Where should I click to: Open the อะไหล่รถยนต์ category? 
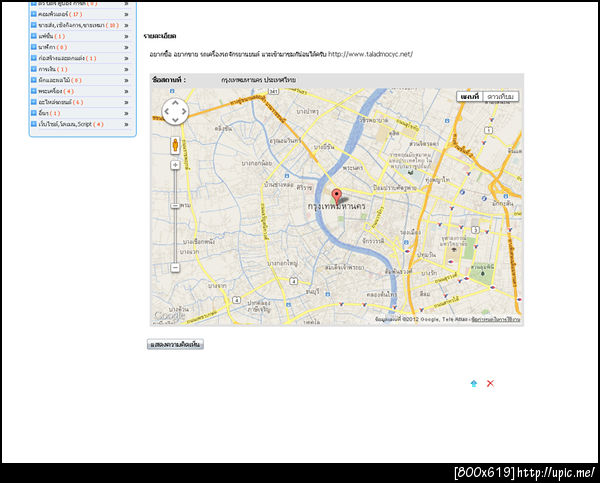tap(61, 102)
